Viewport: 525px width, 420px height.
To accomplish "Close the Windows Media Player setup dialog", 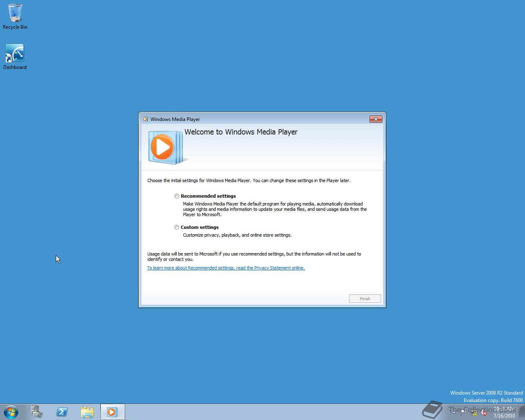I will pos(376,119).
